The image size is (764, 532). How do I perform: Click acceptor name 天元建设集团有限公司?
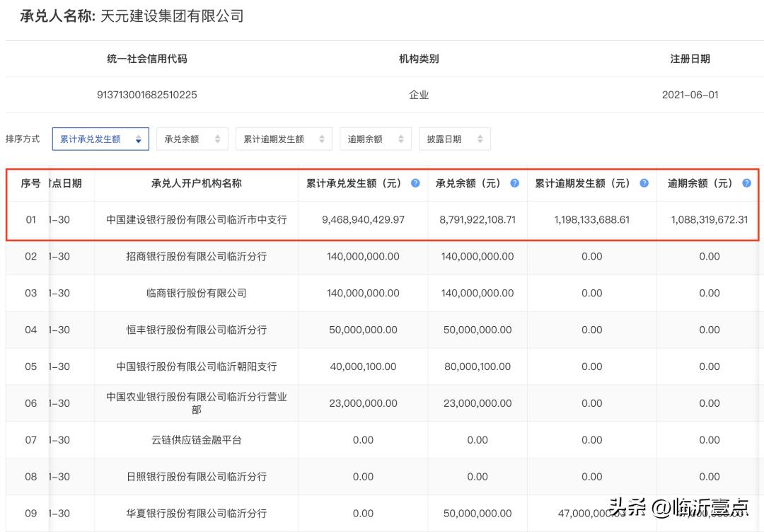pyautogui.click(x=172, y=16)
